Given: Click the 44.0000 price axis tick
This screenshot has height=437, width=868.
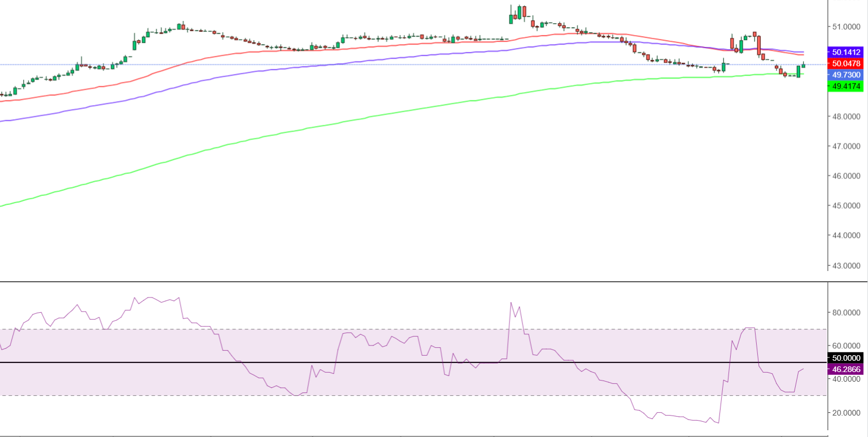Looking at the screenshot, I should point(847,235).
